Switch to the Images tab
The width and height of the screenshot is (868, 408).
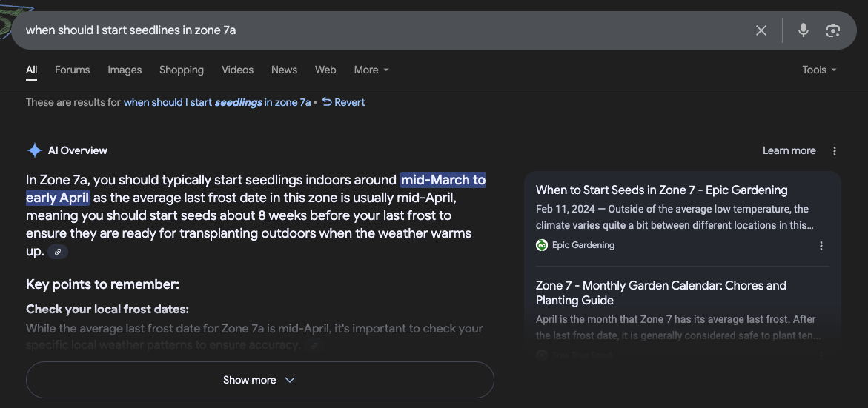point(125,70)
